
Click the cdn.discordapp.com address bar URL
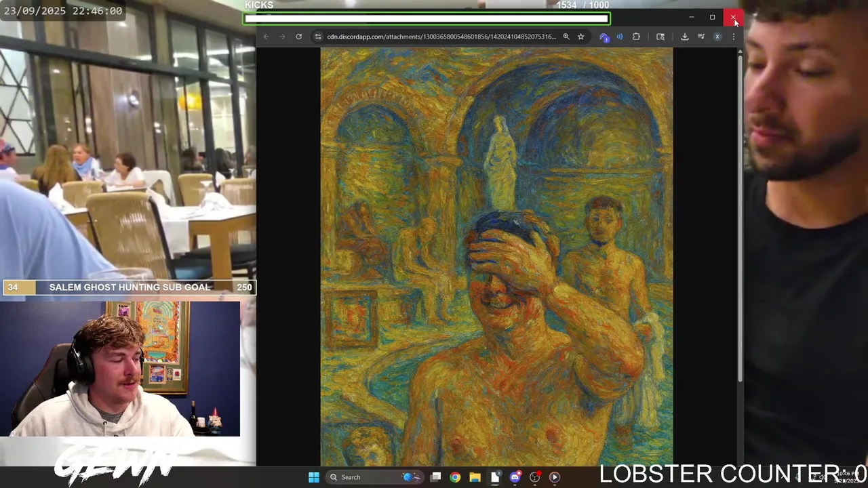(441, 37)
